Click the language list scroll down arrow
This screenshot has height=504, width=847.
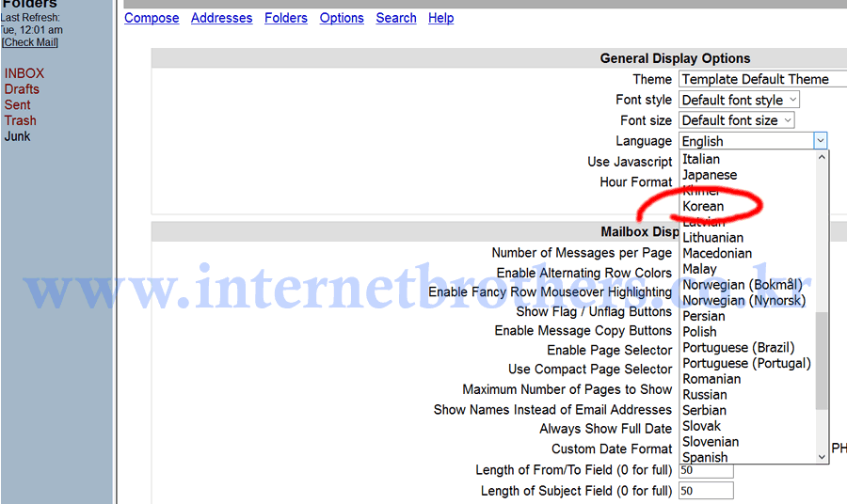[x=822, y=456]
